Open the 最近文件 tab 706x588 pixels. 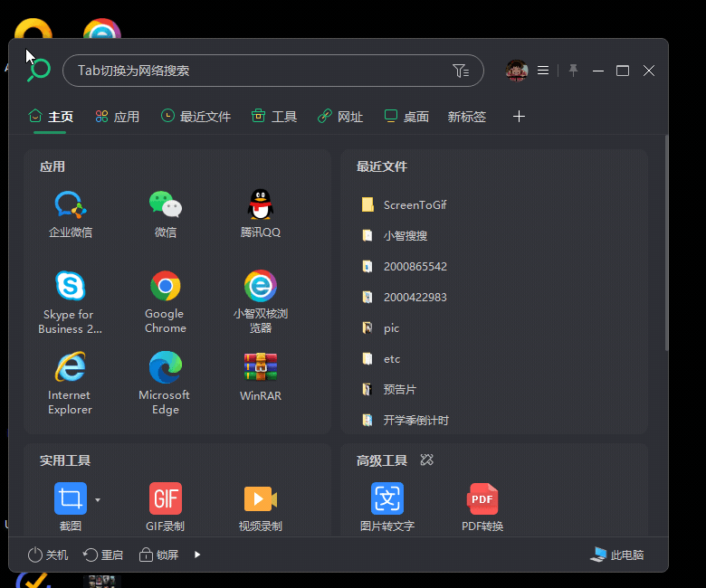[x=196, y=117]
